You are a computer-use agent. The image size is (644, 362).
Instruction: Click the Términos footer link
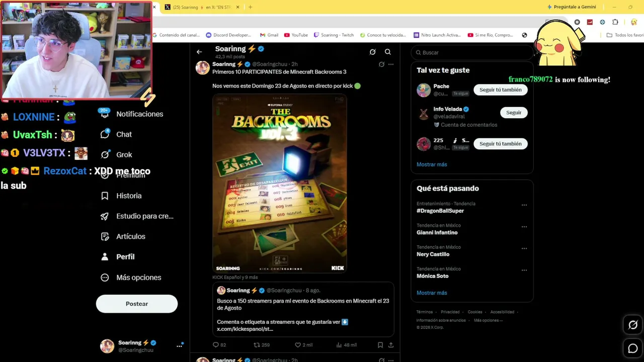425,312
